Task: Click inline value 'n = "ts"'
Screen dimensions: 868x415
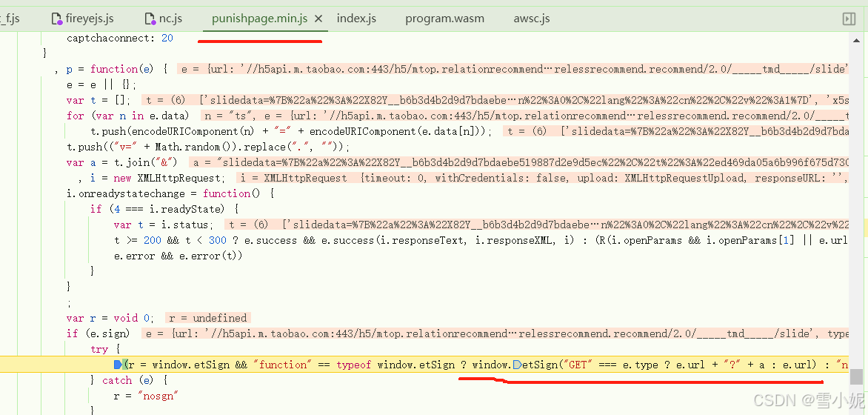Action: pyautogui.click(x=227, y=116)
